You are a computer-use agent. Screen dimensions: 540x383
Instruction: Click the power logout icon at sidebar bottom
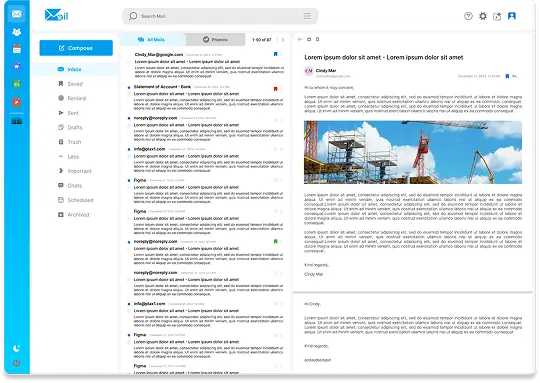tap(17, 363)
